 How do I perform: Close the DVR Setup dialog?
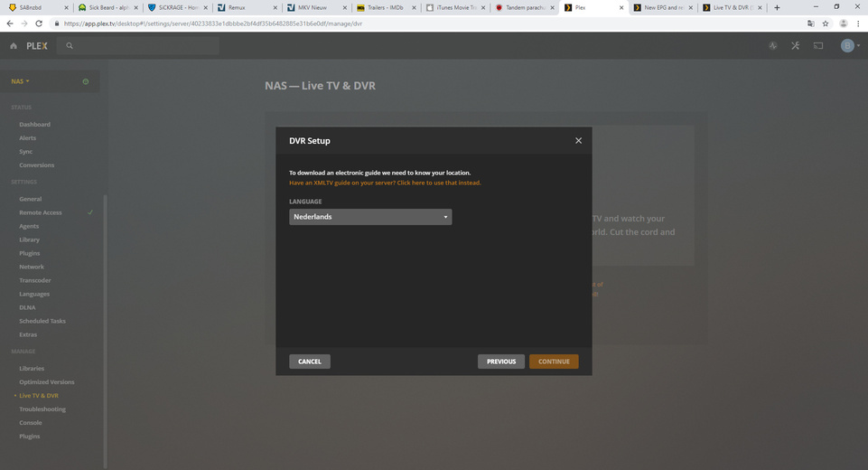coord(578,141)
